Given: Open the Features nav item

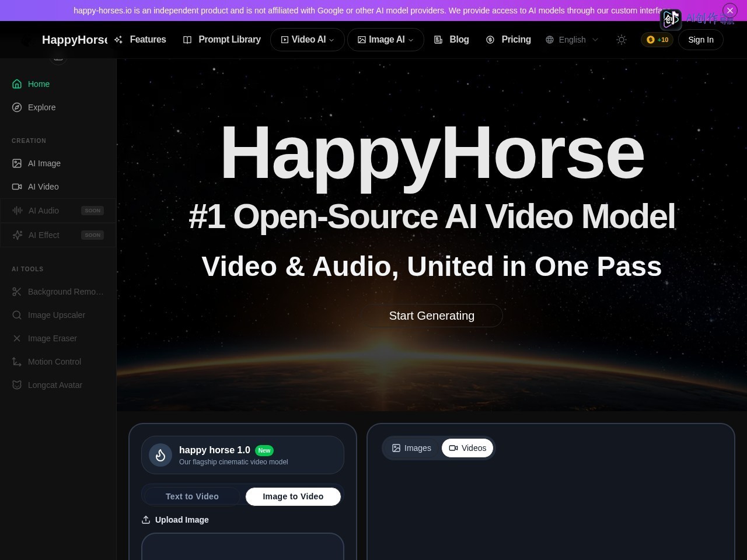Looking at the screenshot, I should [140, 40].
